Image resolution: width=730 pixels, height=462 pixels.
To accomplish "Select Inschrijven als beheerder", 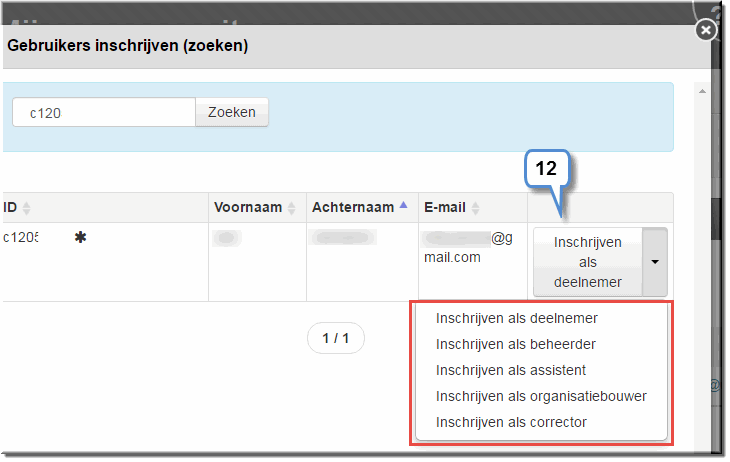I will 516,345.
